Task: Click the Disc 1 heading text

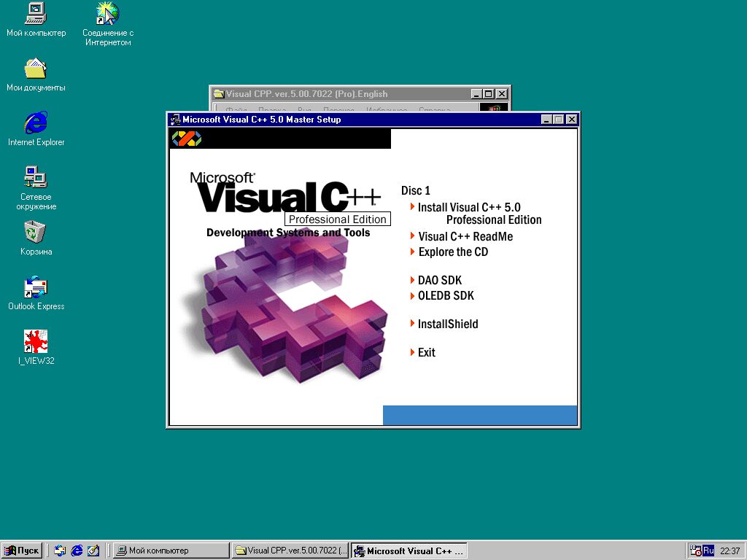Action: pyautogui.click(x=415, y=190)
